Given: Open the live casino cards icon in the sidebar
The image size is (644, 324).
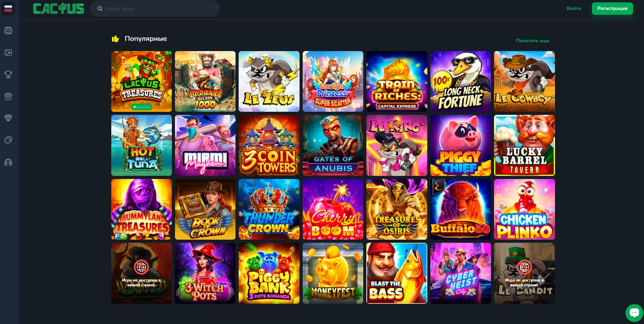Looking at the screenshot, I should click(8, 52).
